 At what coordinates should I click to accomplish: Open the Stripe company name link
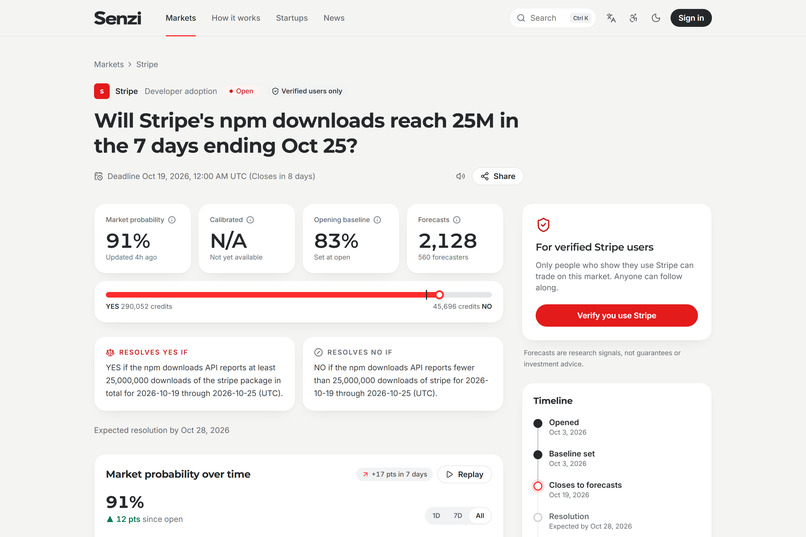click(126, 91)
